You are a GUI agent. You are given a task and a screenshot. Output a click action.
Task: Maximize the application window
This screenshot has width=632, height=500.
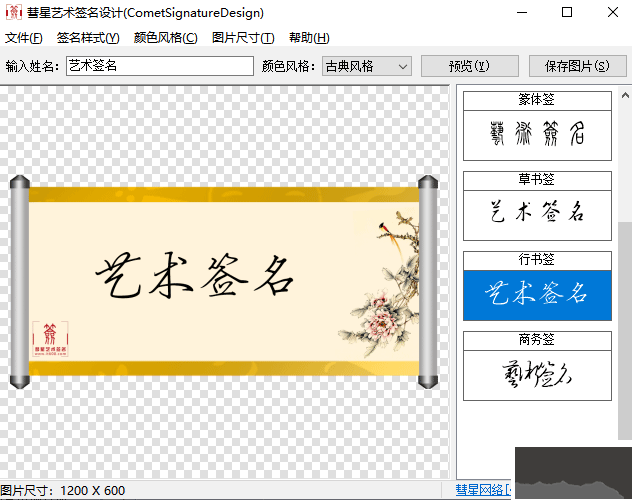567,13
